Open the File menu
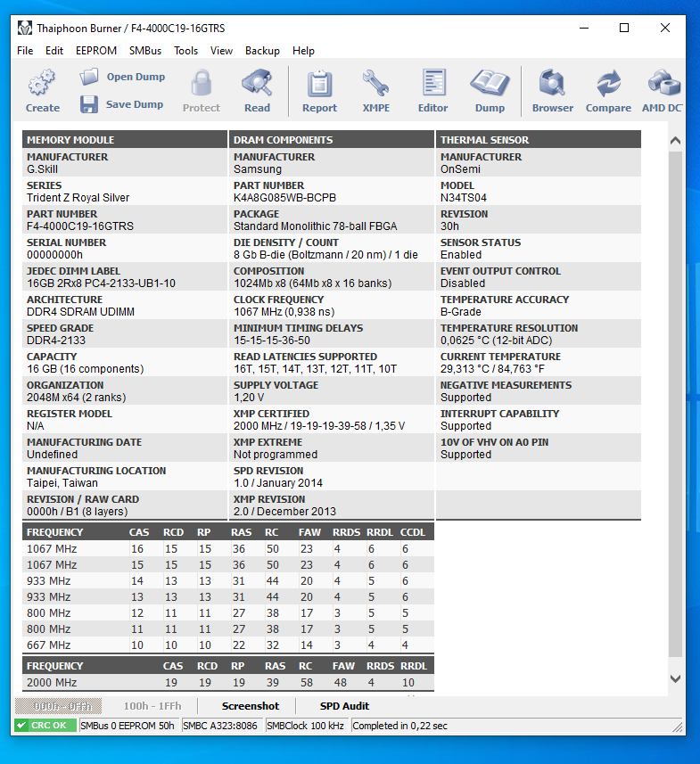The height and width of the screenshot is (764, 700). click(x=25, y=51)
